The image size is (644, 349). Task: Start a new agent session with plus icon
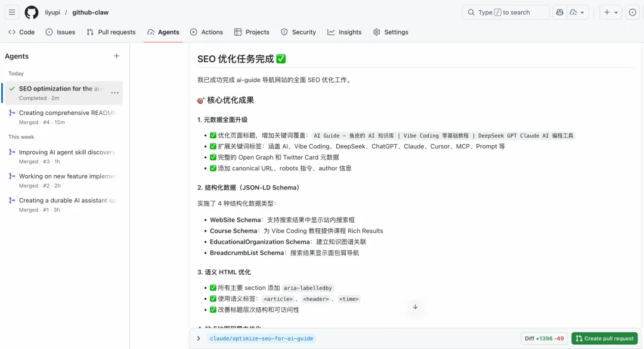point(116,56)
